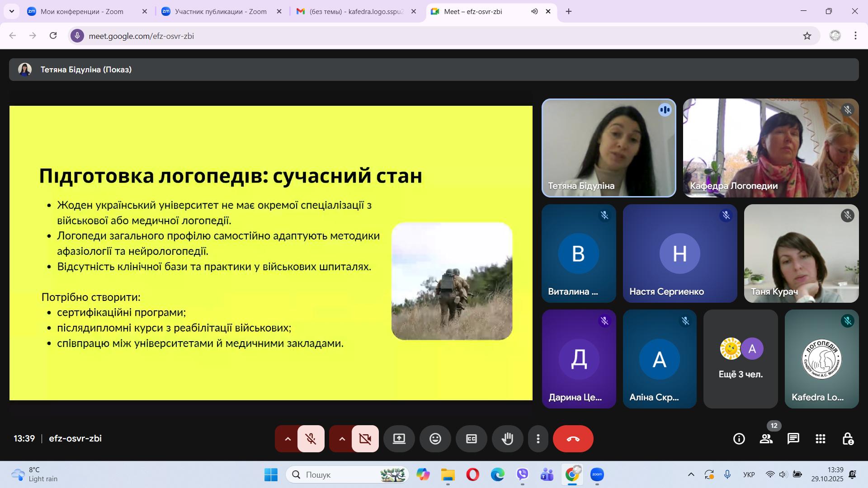Screen dimensions: 868x488
Task: Show the participants list panel
Action: click(766, 439)
